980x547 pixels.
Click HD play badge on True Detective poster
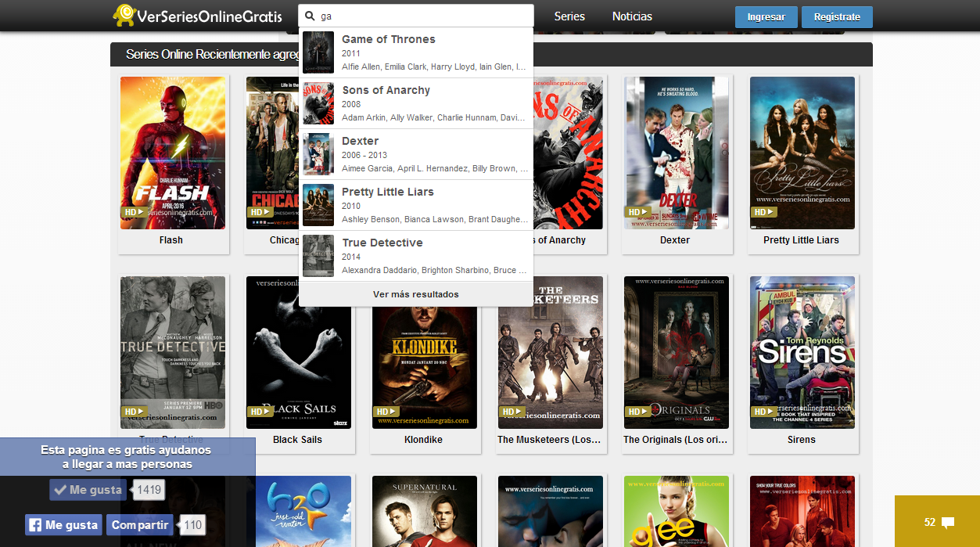pyautogui.click(x=134, y=412)
